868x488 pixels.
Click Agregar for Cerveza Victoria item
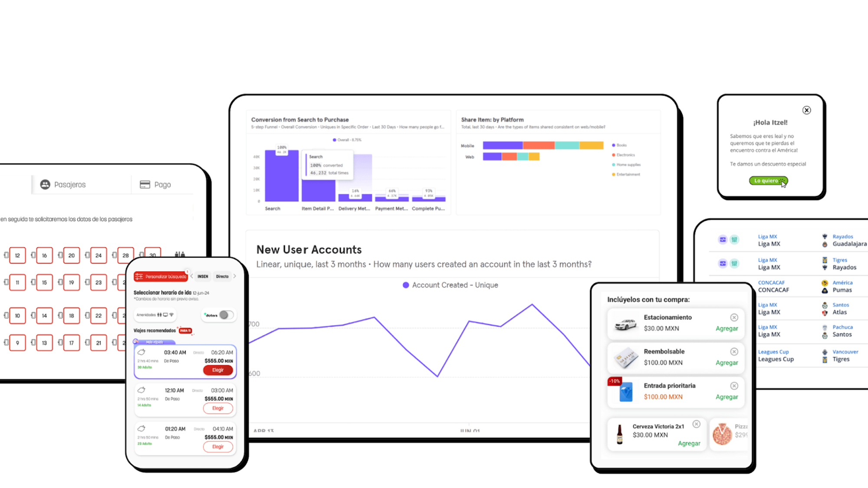pos(689,443)
